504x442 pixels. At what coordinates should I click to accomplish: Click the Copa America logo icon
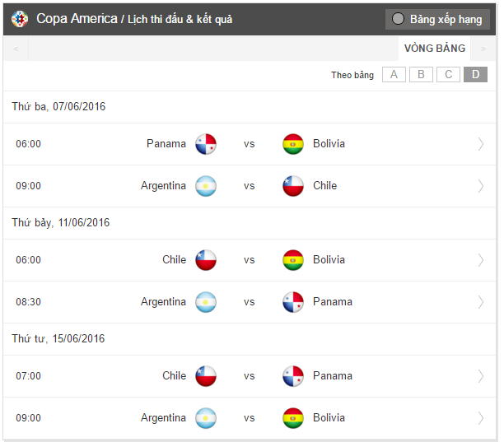tap(20, 18)
